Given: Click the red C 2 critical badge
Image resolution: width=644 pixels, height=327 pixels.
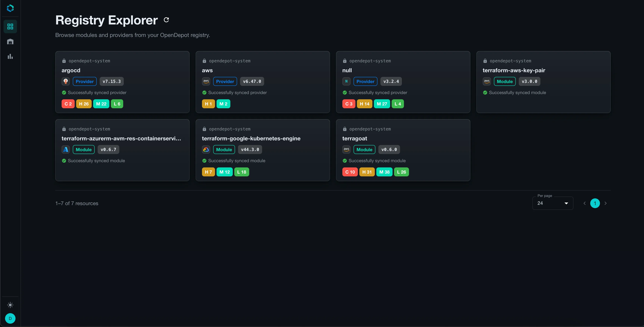Looking at the screenshot, I should coord(68,104).
